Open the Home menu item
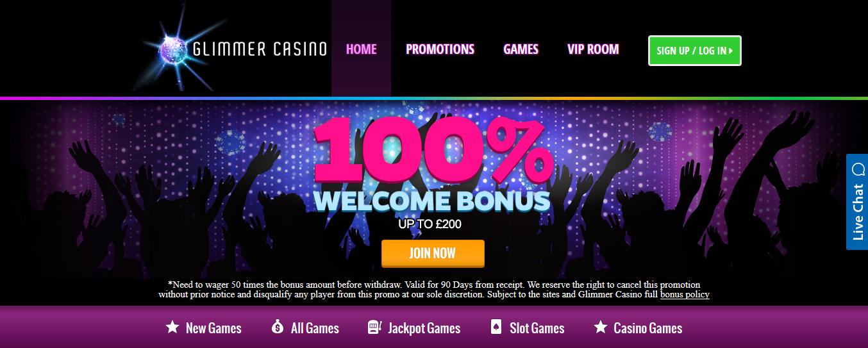868x348 pixels. (x=362, y=49)
